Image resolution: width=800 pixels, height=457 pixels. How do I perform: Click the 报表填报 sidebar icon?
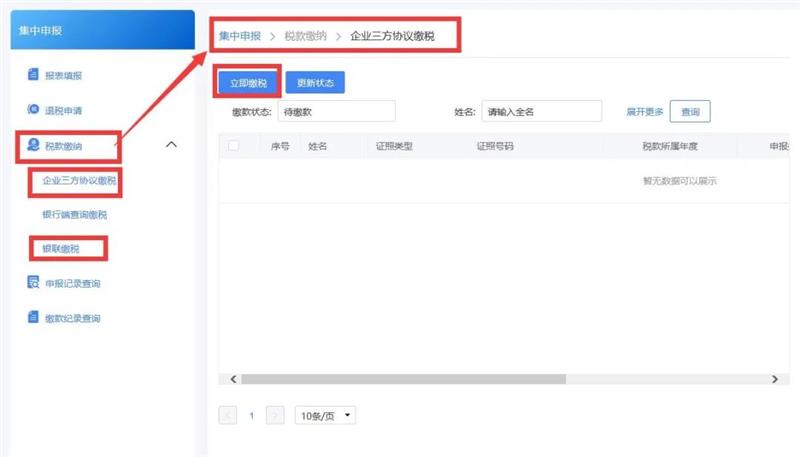pyautogui.click(x=33, y=76)
